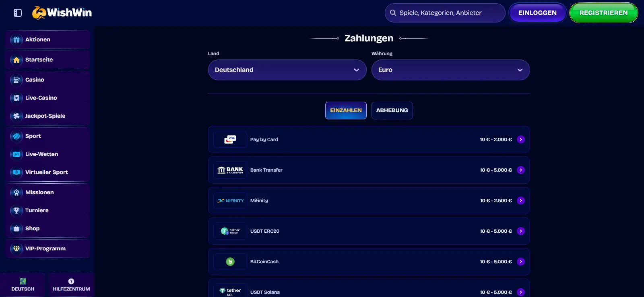Click the Live-Casino card icon
Screen dimensions: 644x297
click(17, 98)
